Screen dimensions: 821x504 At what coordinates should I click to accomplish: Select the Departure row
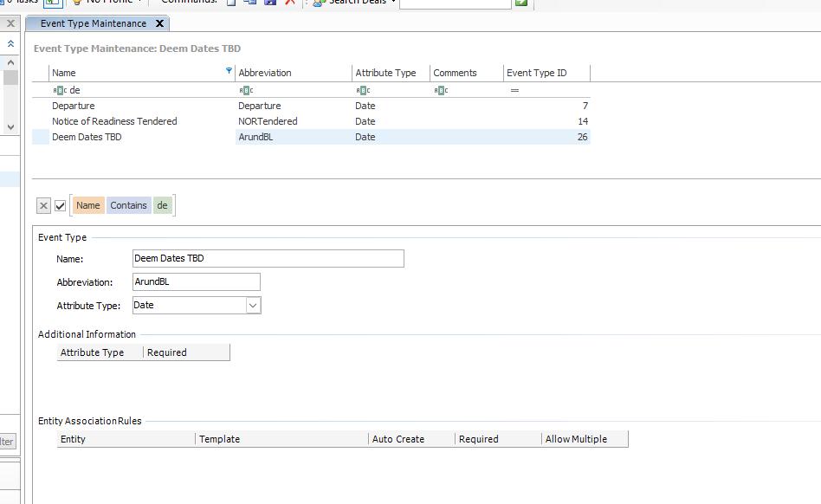tap(74, 106)
